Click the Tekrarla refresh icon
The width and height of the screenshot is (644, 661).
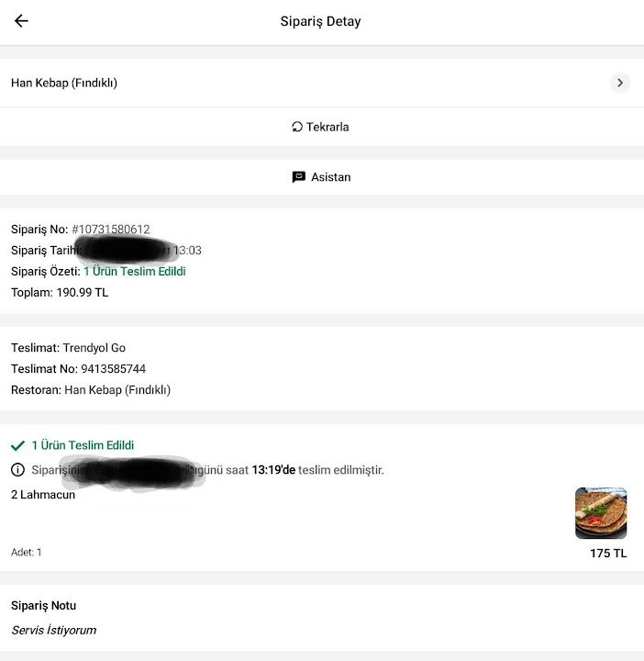click(297, 127)
